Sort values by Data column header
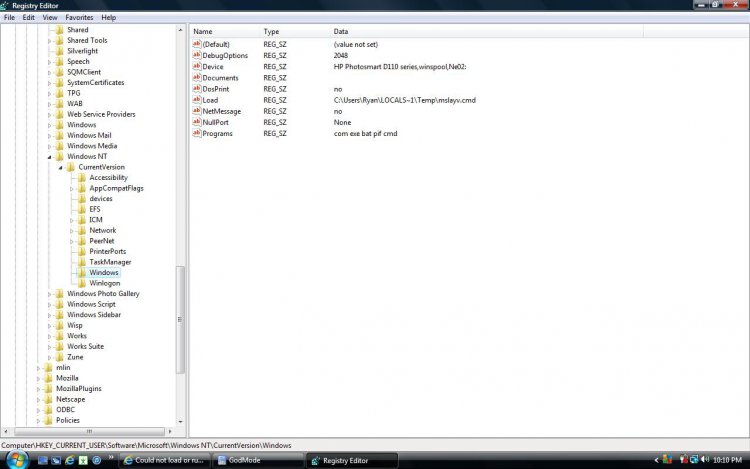Screen dimensions: 750x469 coord(487,32)
